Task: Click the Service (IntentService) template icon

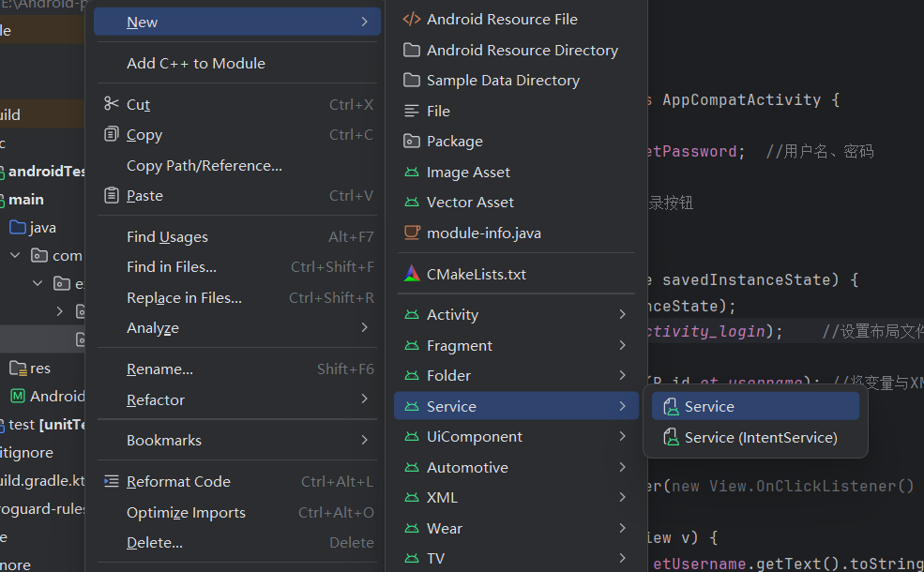Action: pos(670,437)
